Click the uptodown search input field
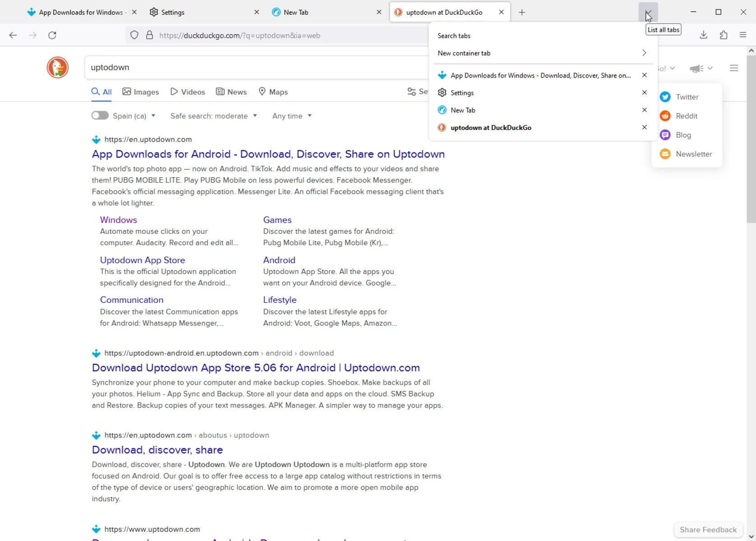The image size is (756, 541). (257, 68)
